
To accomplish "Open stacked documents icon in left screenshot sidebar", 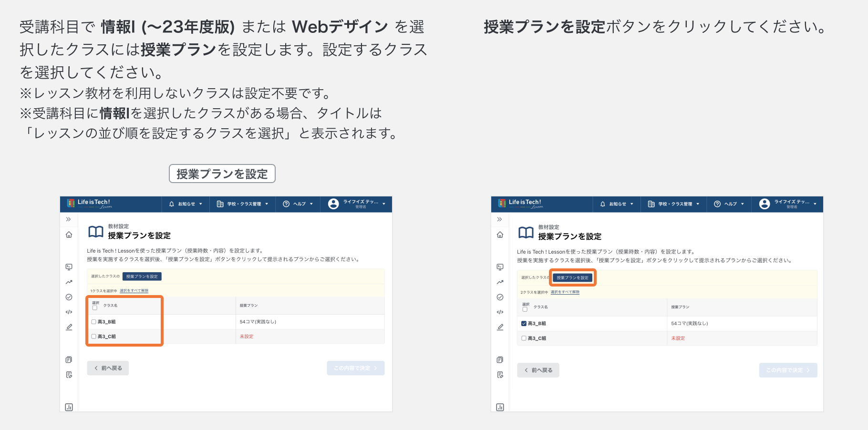I will (69, 360).
